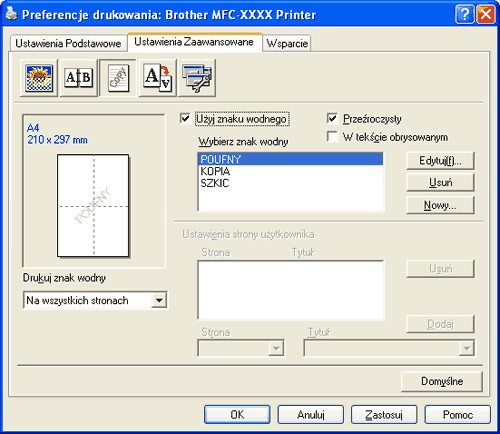Expand the disabled Strona combo box

(276, 348)
